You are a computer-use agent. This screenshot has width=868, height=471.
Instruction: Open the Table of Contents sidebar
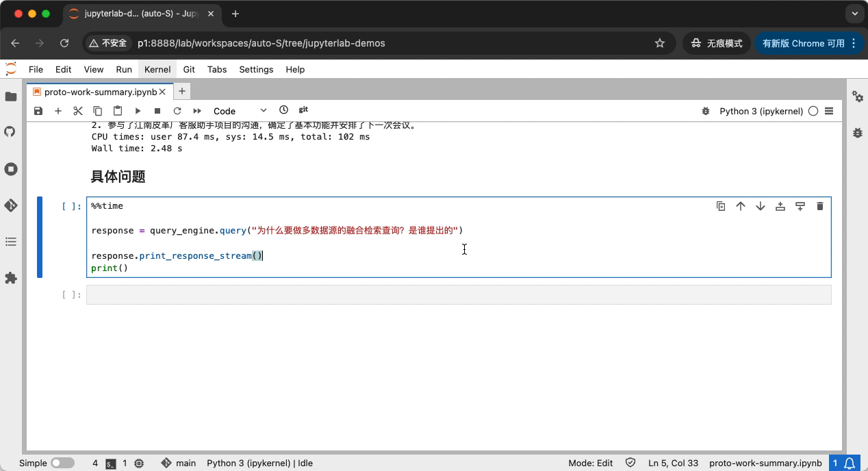pyautogui.click(x=11, y=242)
